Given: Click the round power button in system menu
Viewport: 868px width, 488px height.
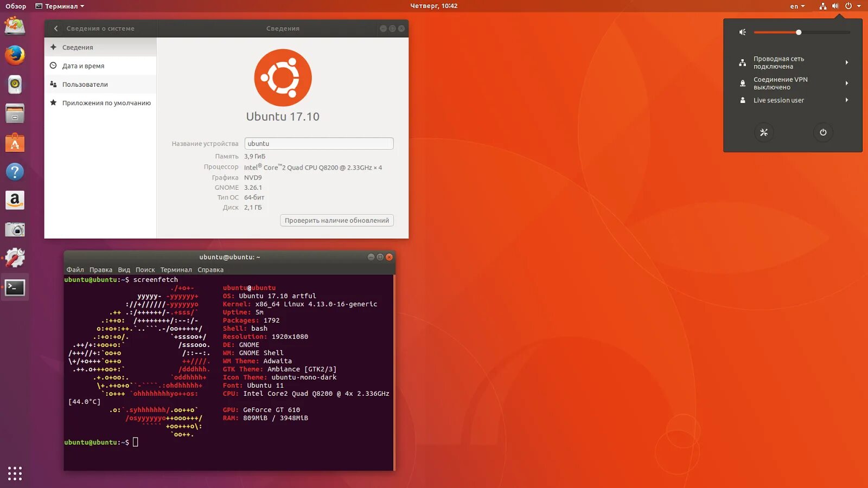Looking at the screenshot, I should pos(823,132).
